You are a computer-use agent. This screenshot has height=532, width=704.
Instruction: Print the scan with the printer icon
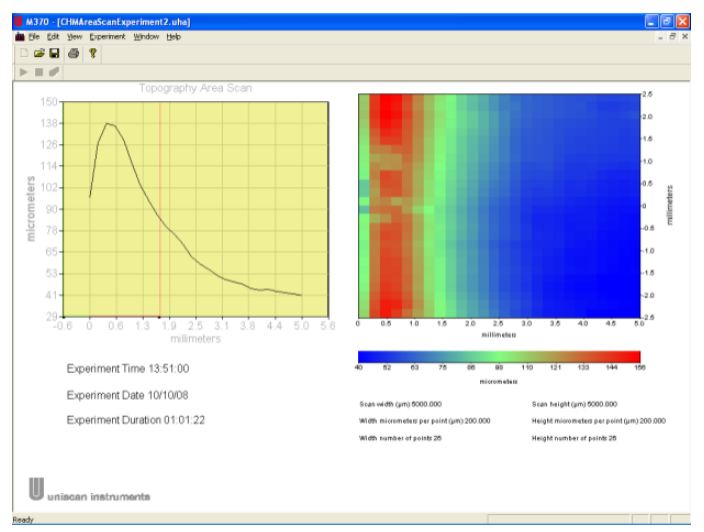click(x=74, y=53)
